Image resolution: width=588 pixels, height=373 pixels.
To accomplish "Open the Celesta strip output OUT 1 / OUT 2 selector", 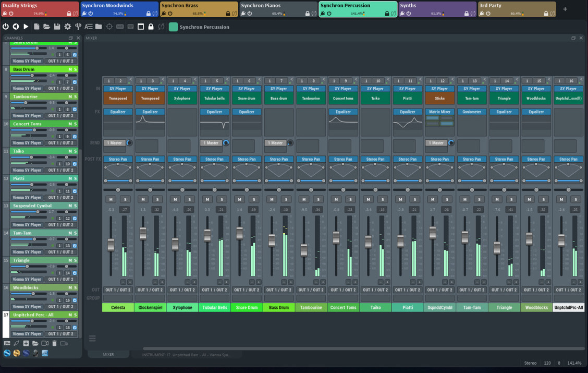I will (118, 290).
